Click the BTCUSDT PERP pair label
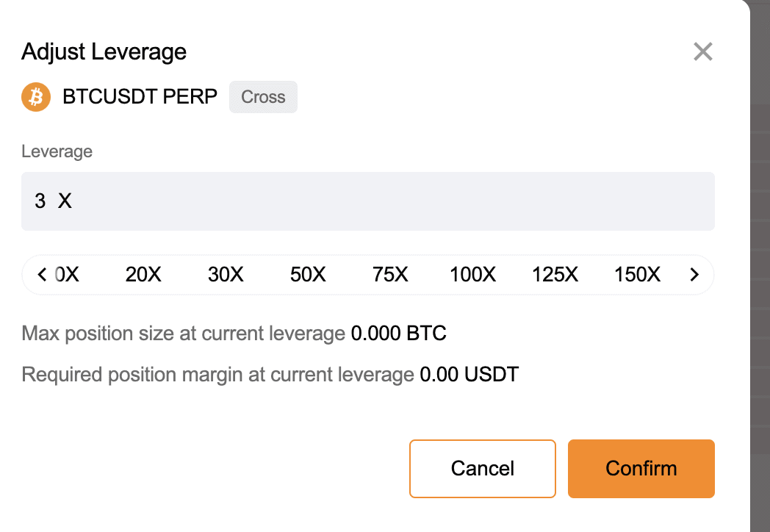This screenshot has height=532, width=770. (140, 97)
